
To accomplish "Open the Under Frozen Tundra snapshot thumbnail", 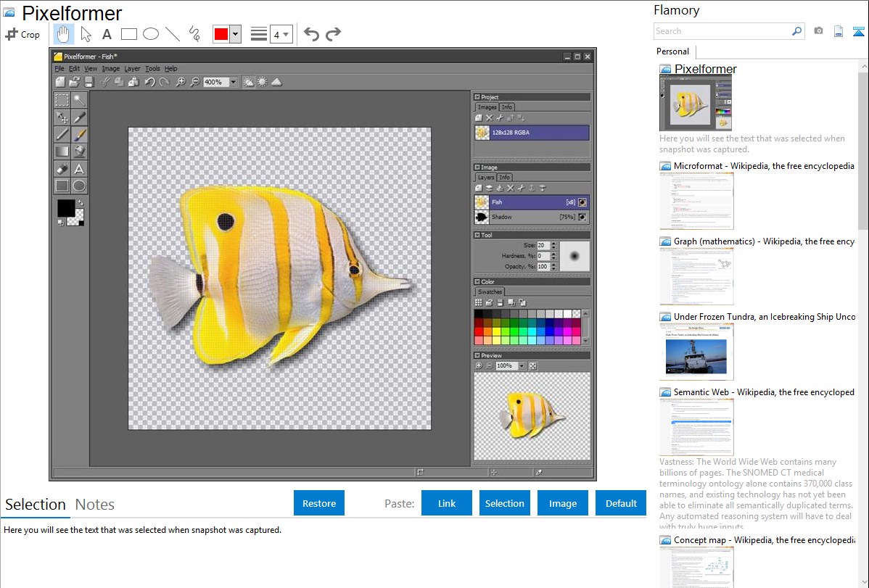I will (696, 351).
